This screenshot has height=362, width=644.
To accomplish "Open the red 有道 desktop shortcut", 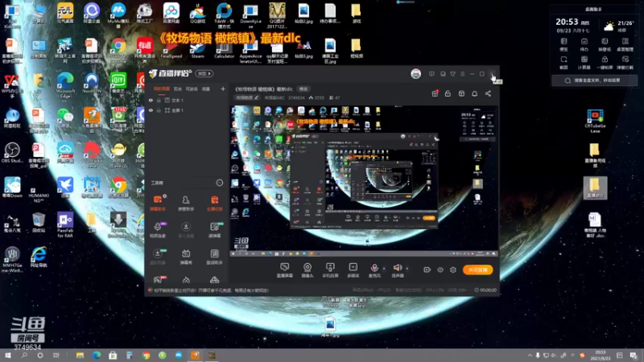I will 145,50.
